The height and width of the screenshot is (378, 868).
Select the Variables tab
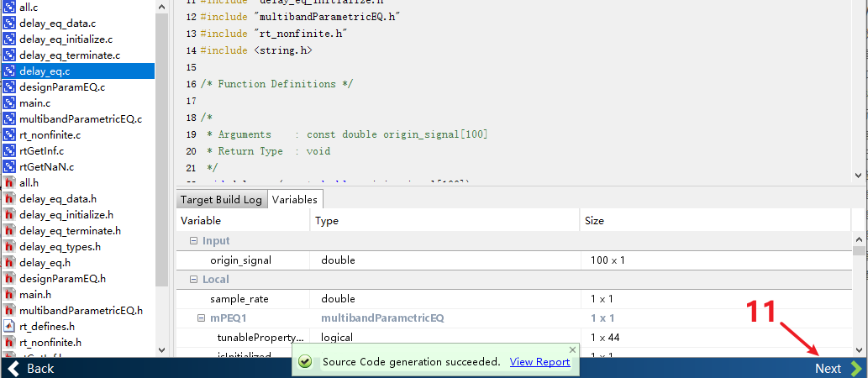(x=295, y=200)
